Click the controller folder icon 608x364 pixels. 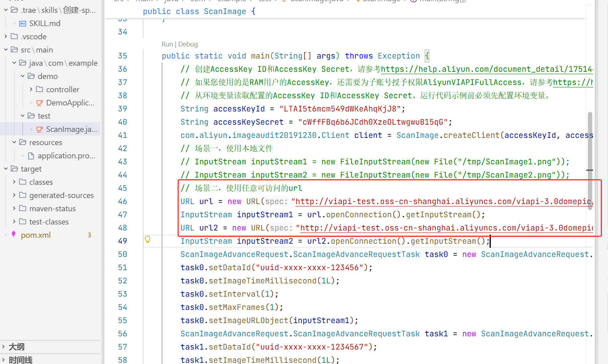pyautogui.click(x=39, y=89)
